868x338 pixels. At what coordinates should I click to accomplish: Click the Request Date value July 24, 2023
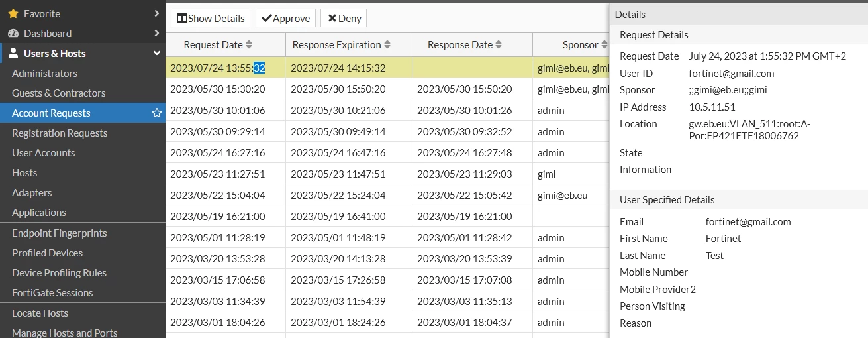768,56
